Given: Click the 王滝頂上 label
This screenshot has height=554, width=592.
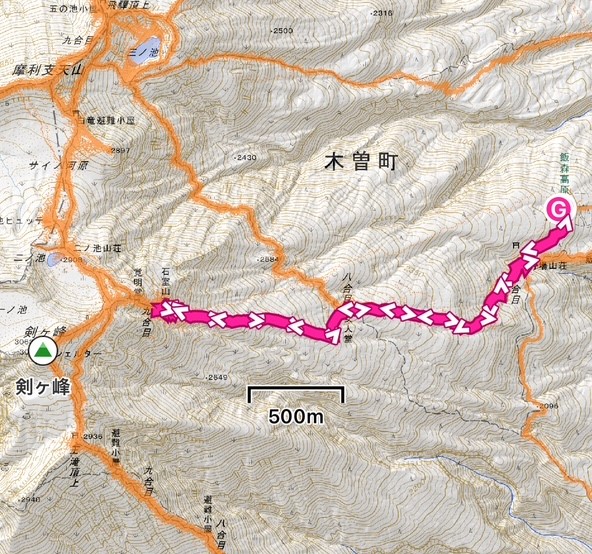Looking at the screenshot, I should pyautogui.click(x=74, y=465).
